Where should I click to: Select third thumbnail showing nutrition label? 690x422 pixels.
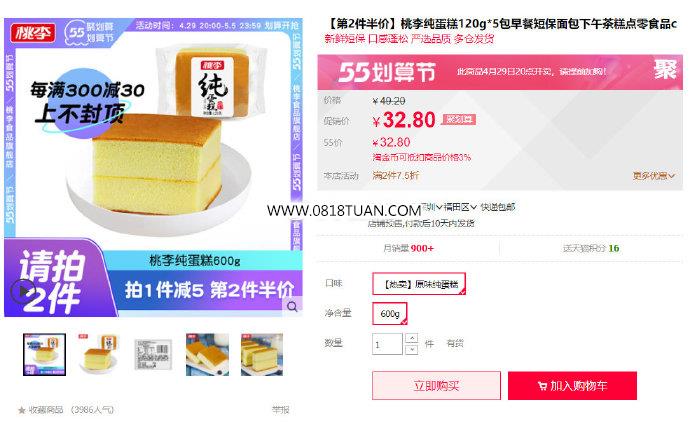click(153, 355)
